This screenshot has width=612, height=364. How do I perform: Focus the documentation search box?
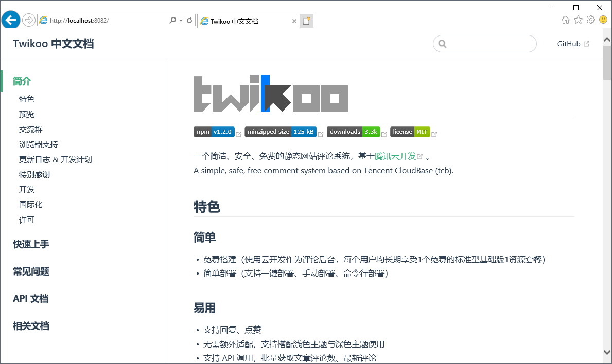485,44
